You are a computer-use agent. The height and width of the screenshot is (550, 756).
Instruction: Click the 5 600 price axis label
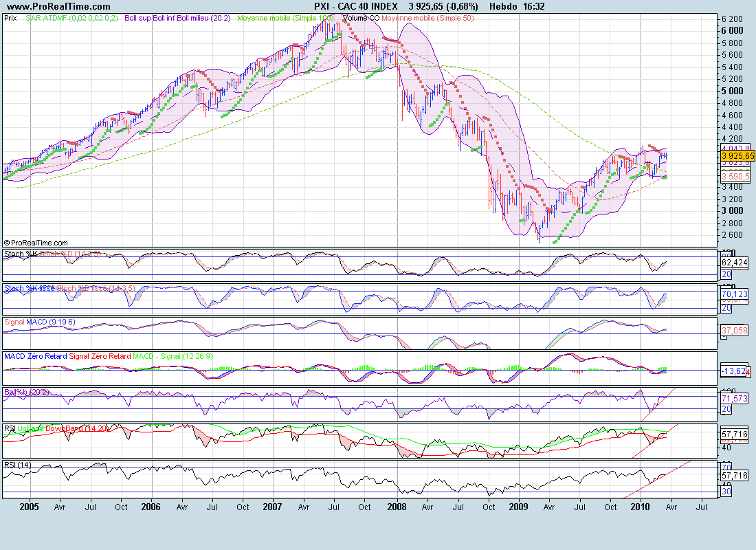[x=733, y=54]
